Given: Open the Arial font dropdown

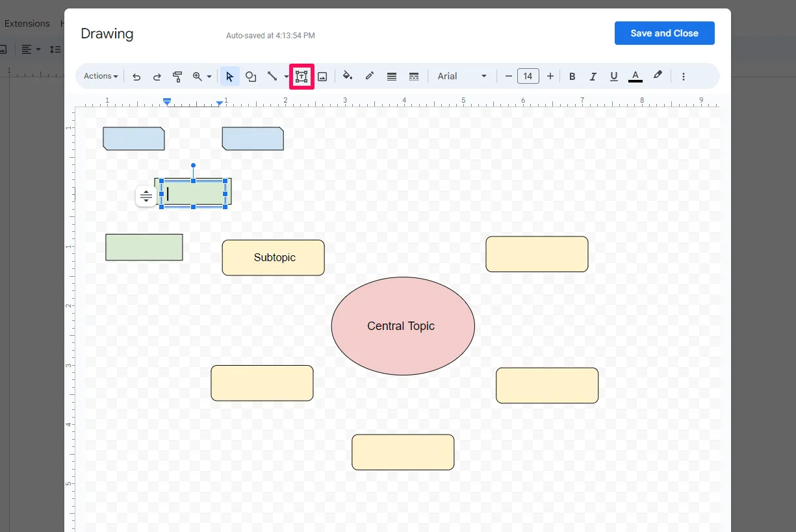Looking at the screenshot, I should tap(461, 76).
